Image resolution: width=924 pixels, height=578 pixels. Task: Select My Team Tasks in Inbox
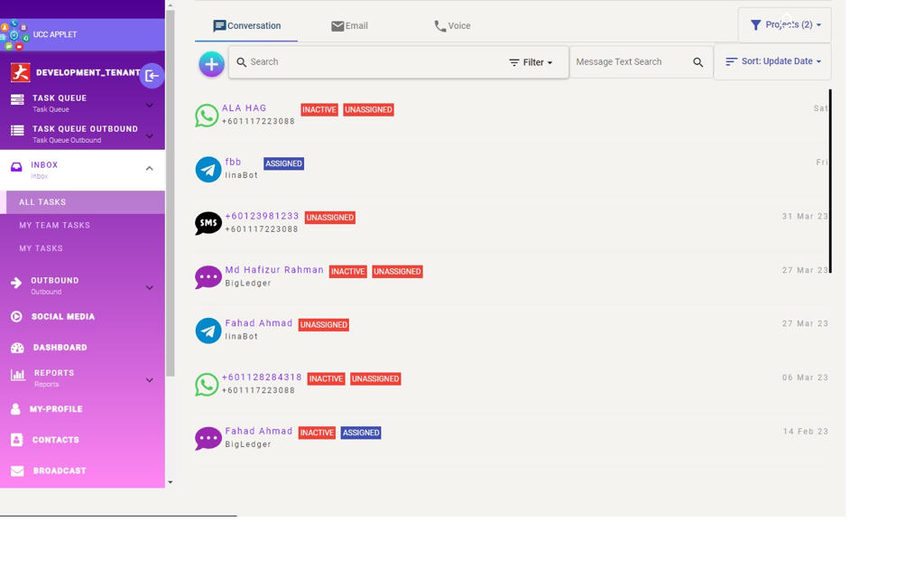[55, 226]
